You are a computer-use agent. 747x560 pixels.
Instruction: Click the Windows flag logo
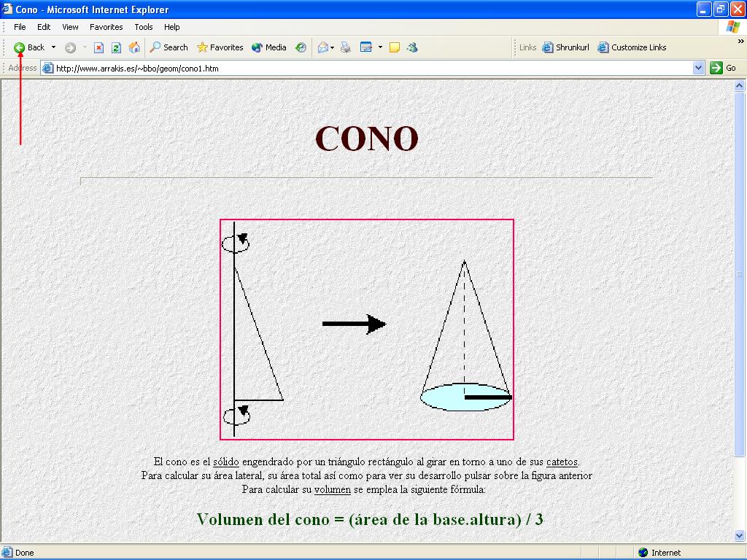[x=732, y=27]
